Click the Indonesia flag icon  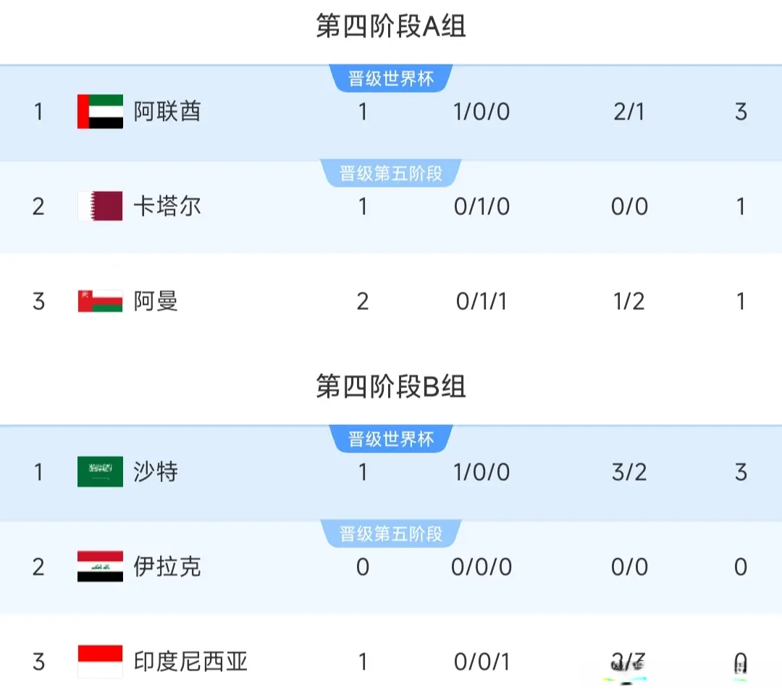[x=100, y=661]
